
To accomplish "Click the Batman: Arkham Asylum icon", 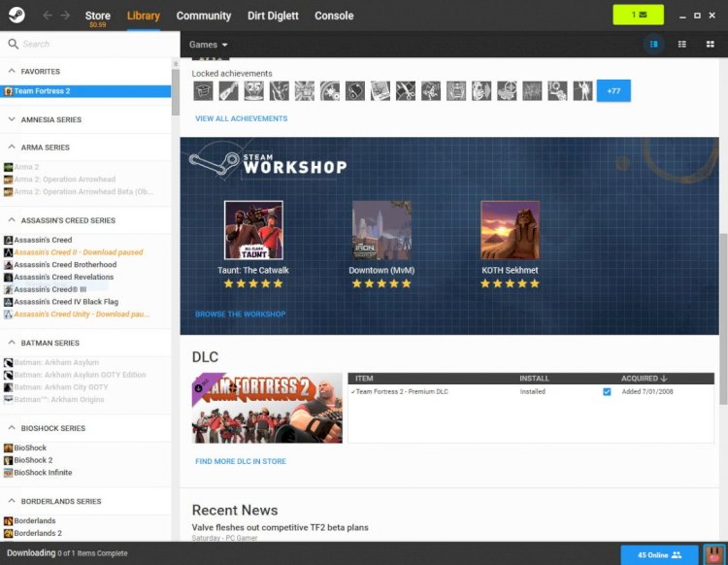I will coord(8,362).
